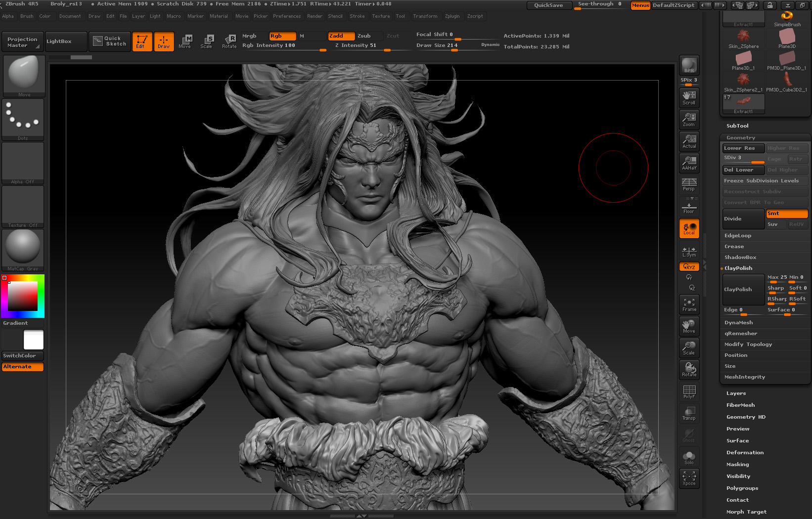Screen dimensions: 812x519
Task: Expand the Layers subpalette
Action: point(736,393)
